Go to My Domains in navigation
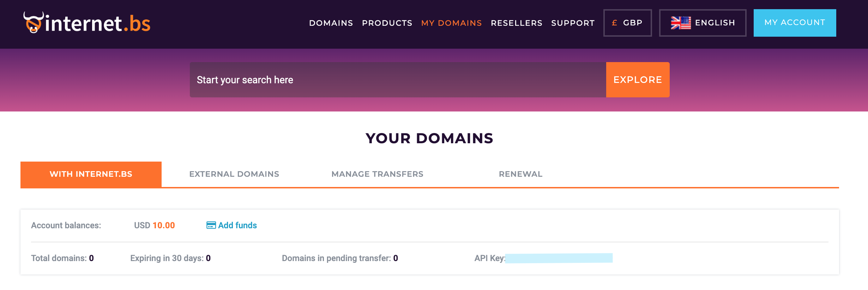868x290 pixels. click(451, 23)
